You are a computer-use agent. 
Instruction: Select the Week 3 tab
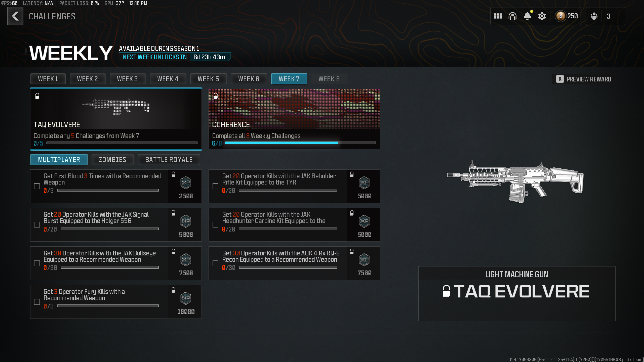127,79
